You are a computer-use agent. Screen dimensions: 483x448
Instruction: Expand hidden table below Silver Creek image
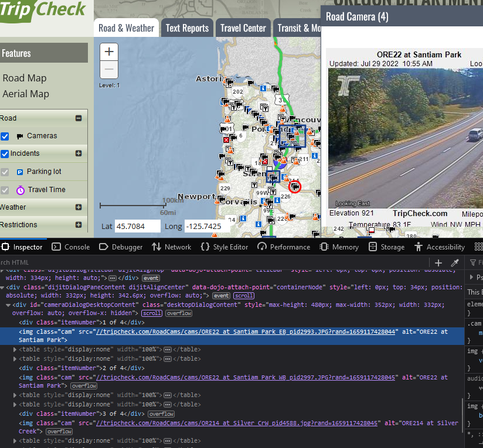[15, 440]
